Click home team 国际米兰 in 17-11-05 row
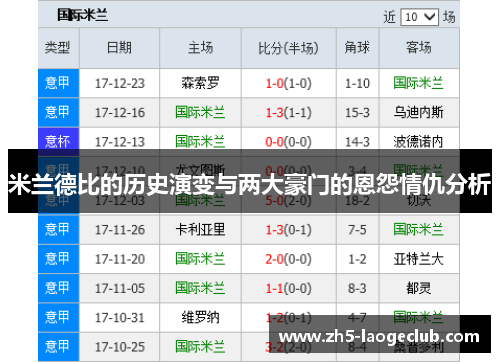 (200, 288)
